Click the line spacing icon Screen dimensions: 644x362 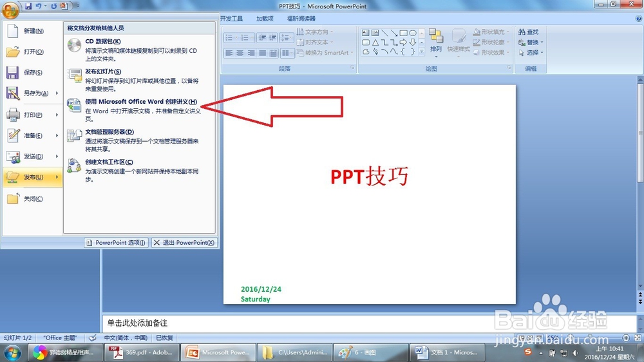[x=286, y=37]
